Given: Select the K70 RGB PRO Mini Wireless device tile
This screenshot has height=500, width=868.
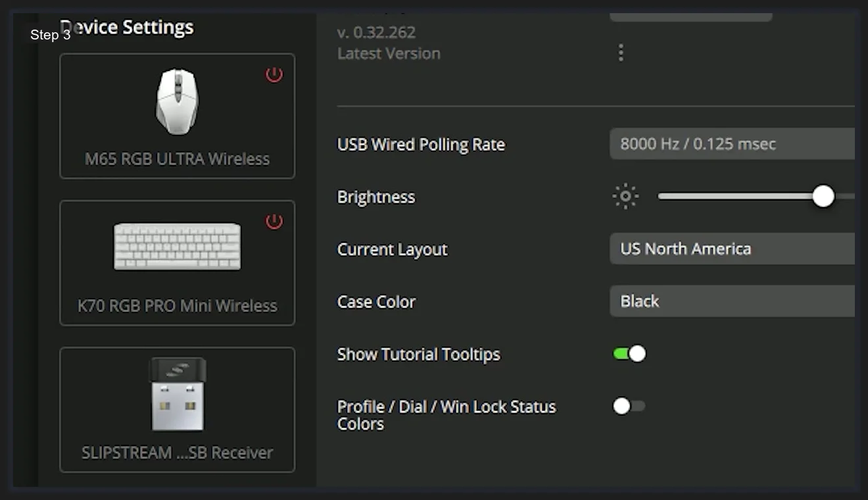Looking at the screenshot, I should point(177,262).
